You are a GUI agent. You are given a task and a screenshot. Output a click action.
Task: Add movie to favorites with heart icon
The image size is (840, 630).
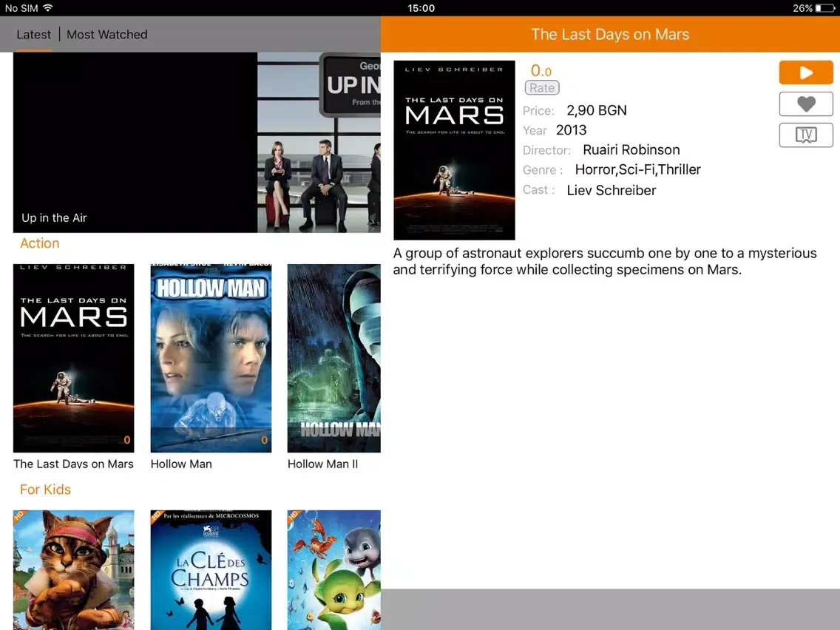(x=806, y=104)
